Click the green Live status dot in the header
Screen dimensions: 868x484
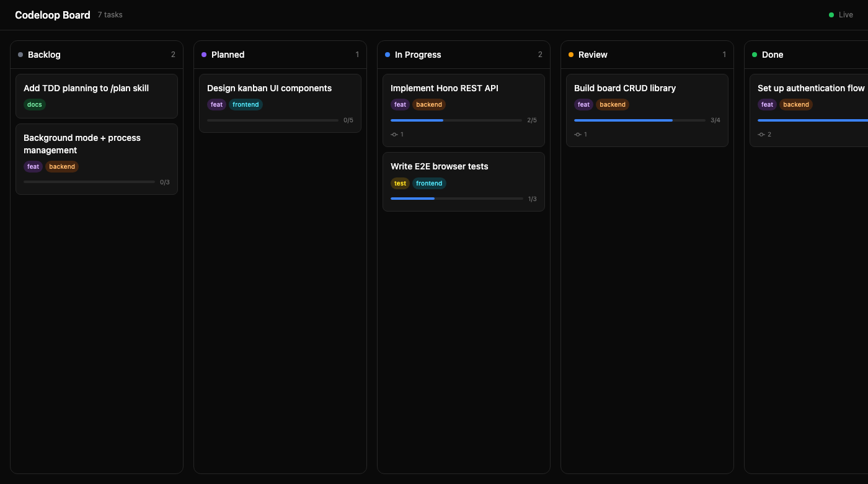coord(831,14)
